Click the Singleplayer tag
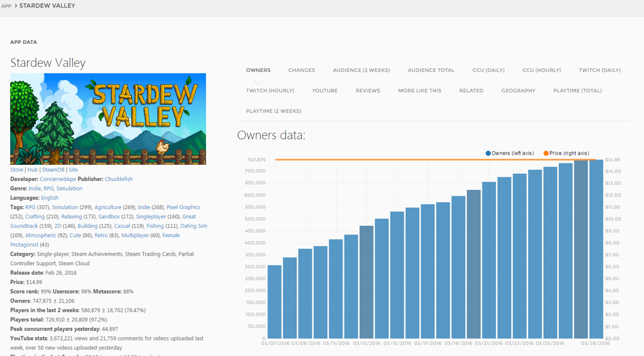This screenshot has height=356, width=644. [x=151, y=217]
